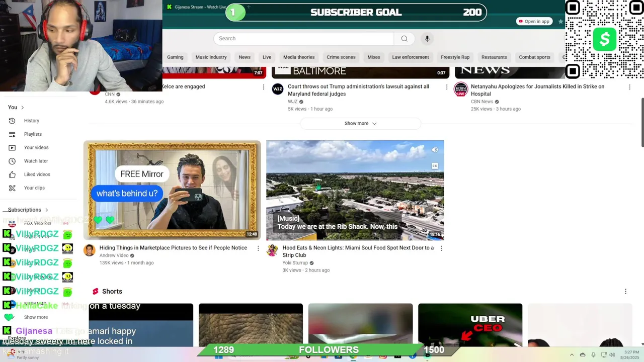Open more options for the CBN News video

coord(629,87)
